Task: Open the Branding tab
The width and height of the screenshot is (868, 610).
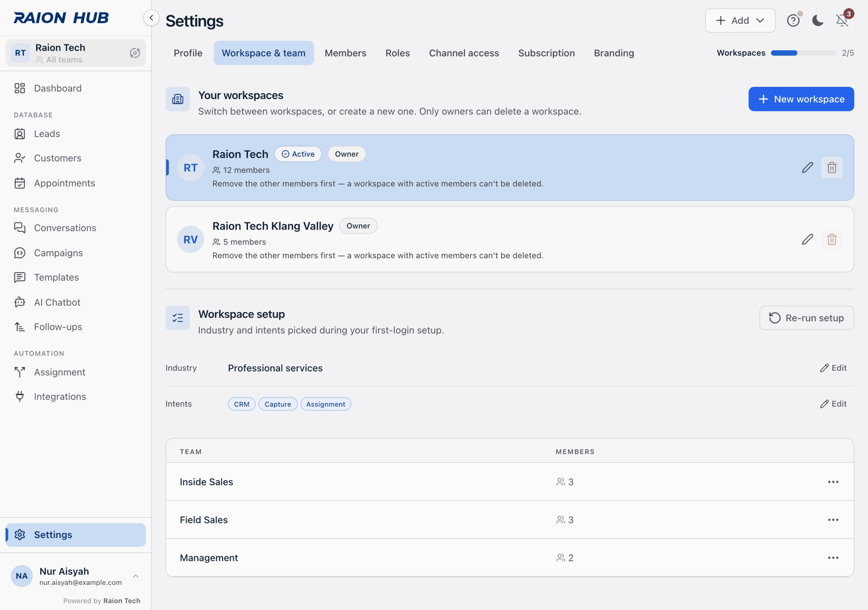Action: tap(614, 53)
